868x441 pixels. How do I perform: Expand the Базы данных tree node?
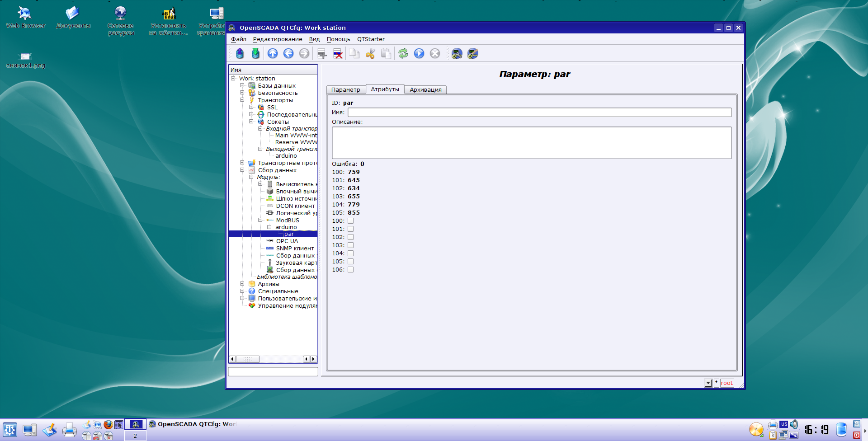coord(242,85)
